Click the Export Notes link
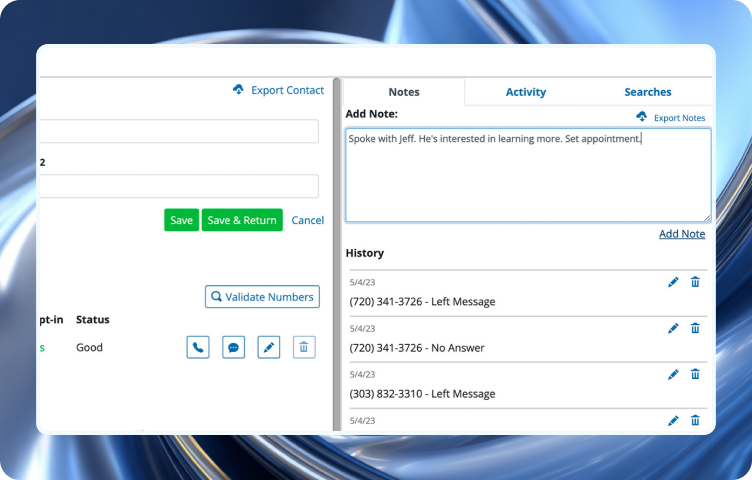Image resolution: width=752 pixels, height=480 pixels. (671, 118)
